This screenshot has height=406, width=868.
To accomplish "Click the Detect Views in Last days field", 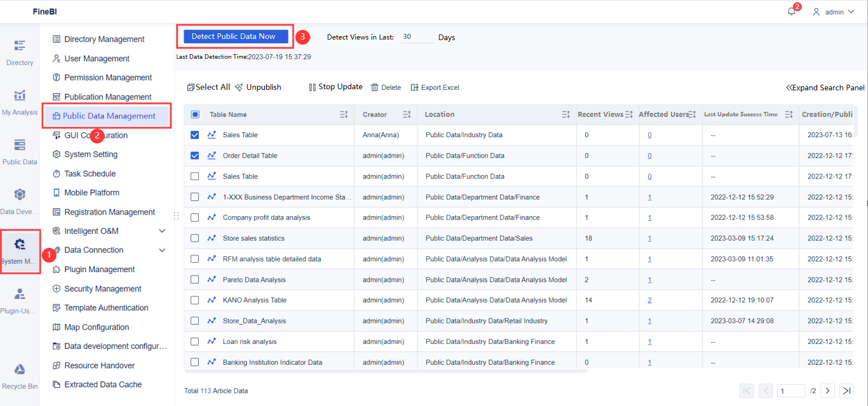I will pos(417,37).
